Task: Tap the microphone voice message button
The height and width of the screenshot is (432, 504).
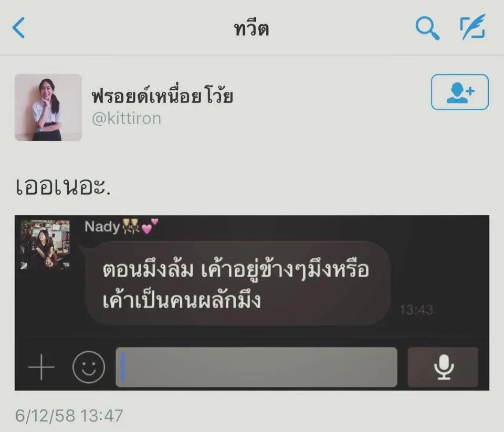Action: pyautogui.click(x=443, y=367)
